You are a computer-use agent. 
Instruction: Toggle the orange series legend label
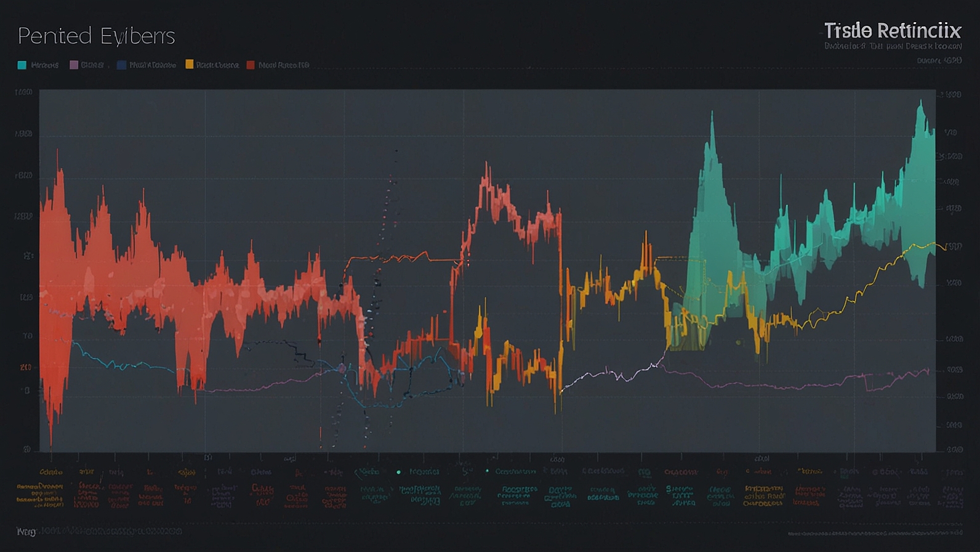(217, 65)
